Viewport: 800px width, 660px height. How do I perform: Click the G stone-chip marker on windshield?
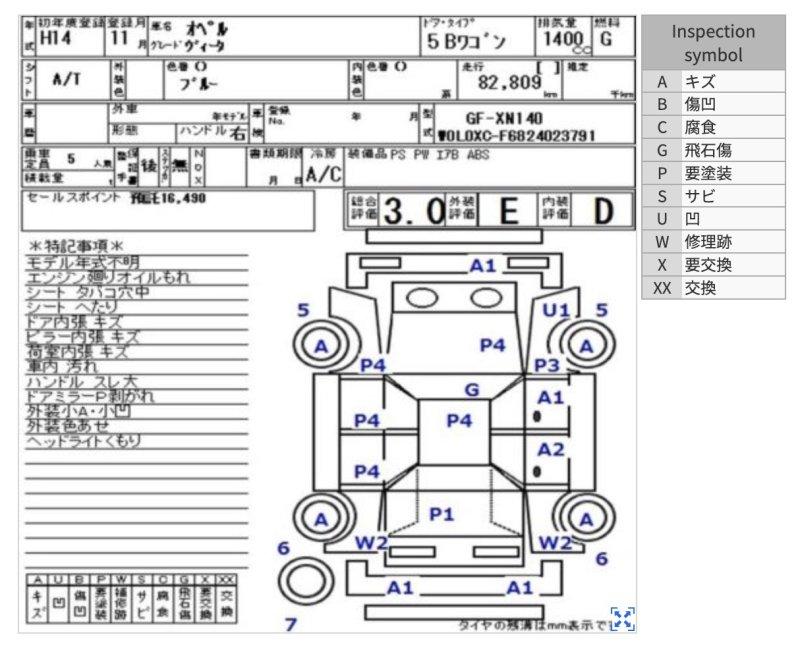[471, 389]
